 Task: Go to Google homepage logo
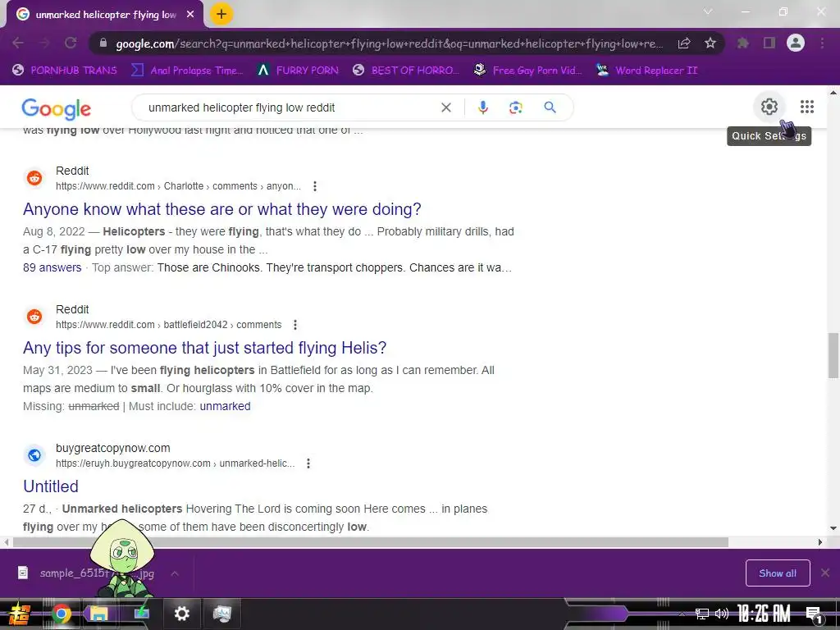tap(57, 109)
